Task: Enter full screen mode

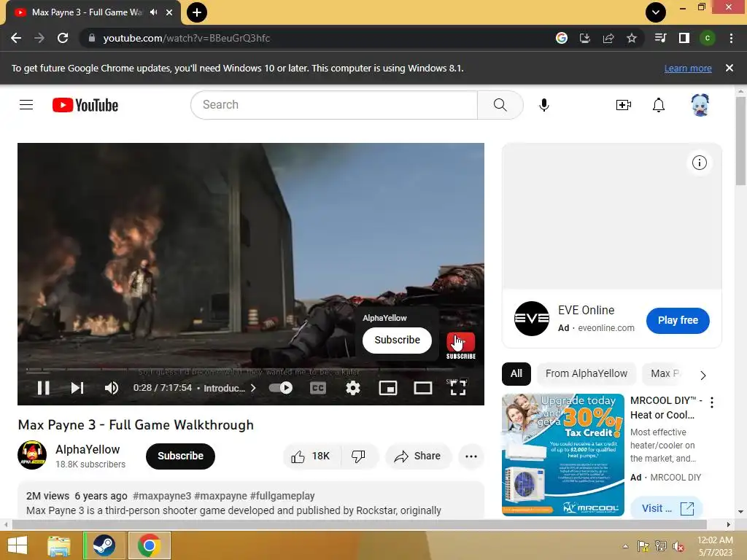Action: pyautogui.click(x=458, y=388)
